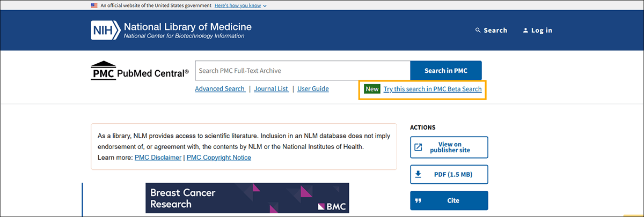Screen dimensions: 644x217
Task: Click the National Library of Medicine title
Action: (x=187, y=27)
